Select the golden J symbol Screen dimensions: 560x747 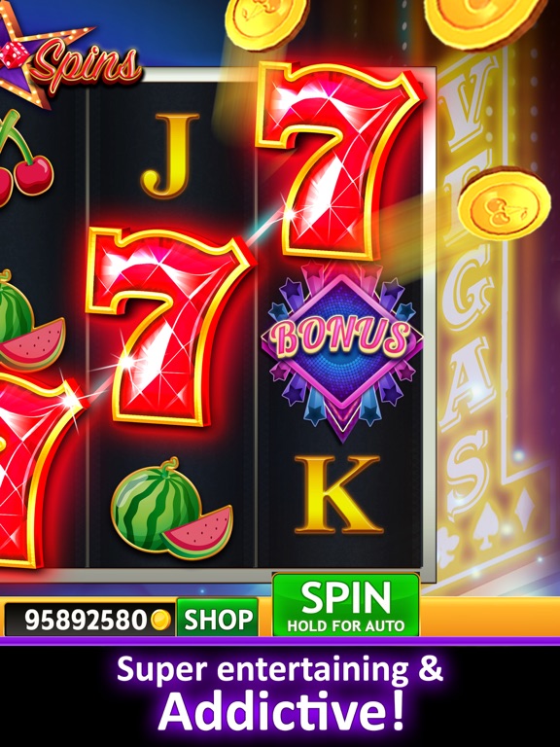[170, 156]
